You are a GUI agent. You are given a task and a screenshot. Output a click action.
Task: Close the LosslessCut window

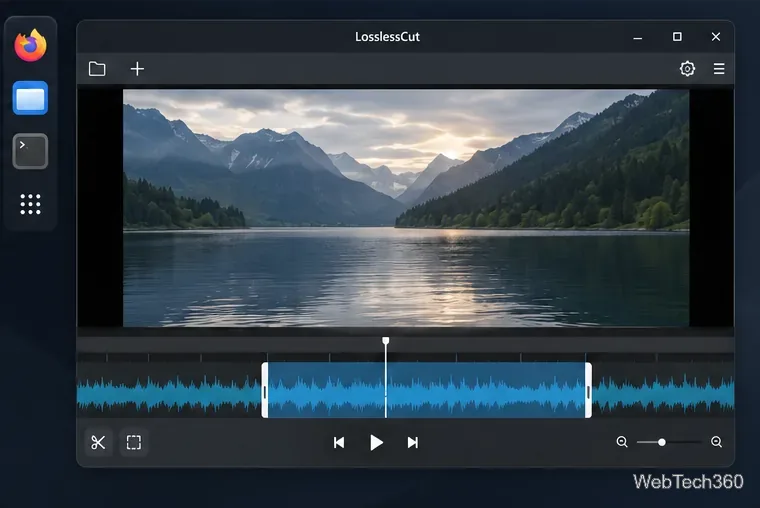[x=716, y=37]
